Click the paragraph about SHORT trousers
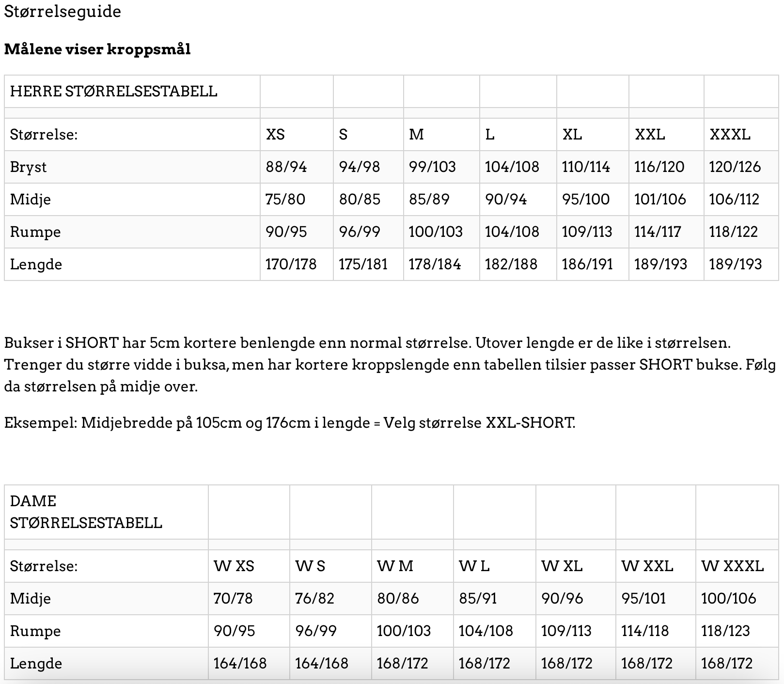Image resolution: width=784 pixels, height=684 pixels. point(390,365)
